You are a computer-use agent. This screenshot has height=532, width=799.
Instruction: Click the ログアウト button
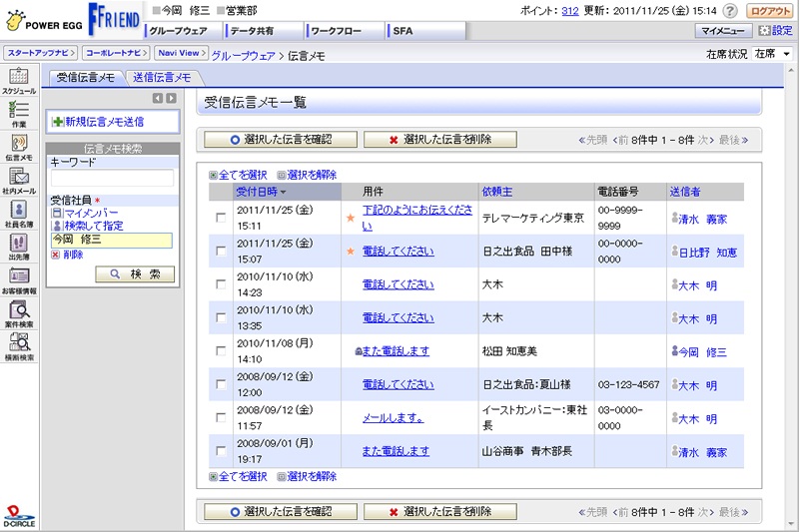click(x=769, y=11)
